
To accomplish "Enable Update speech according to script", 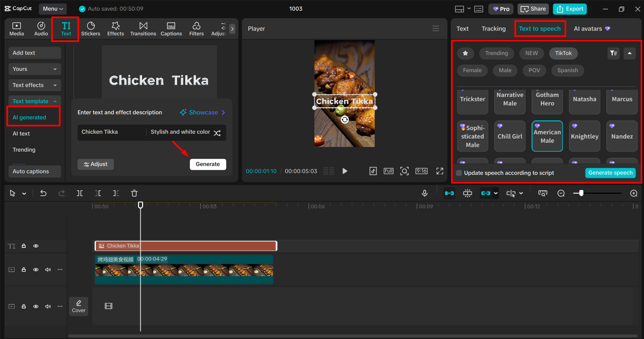I will point(459,173).
